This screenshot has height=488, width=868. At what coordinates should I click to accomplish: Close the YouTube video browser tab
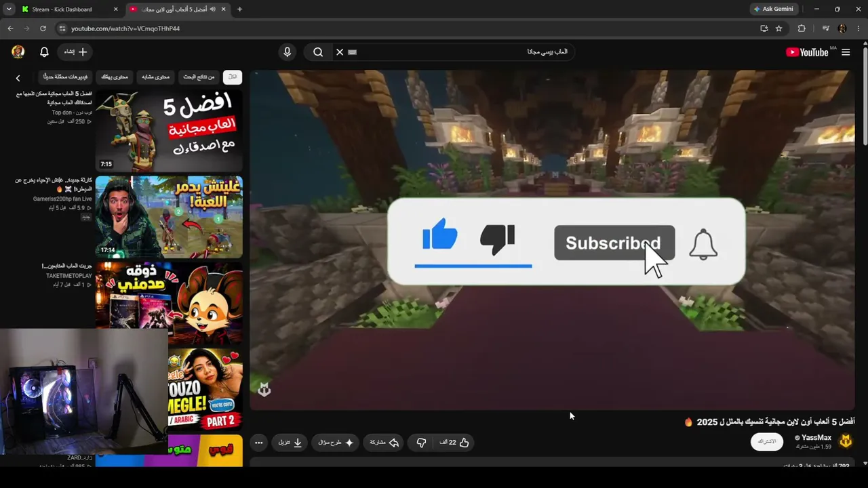(224, 9)
